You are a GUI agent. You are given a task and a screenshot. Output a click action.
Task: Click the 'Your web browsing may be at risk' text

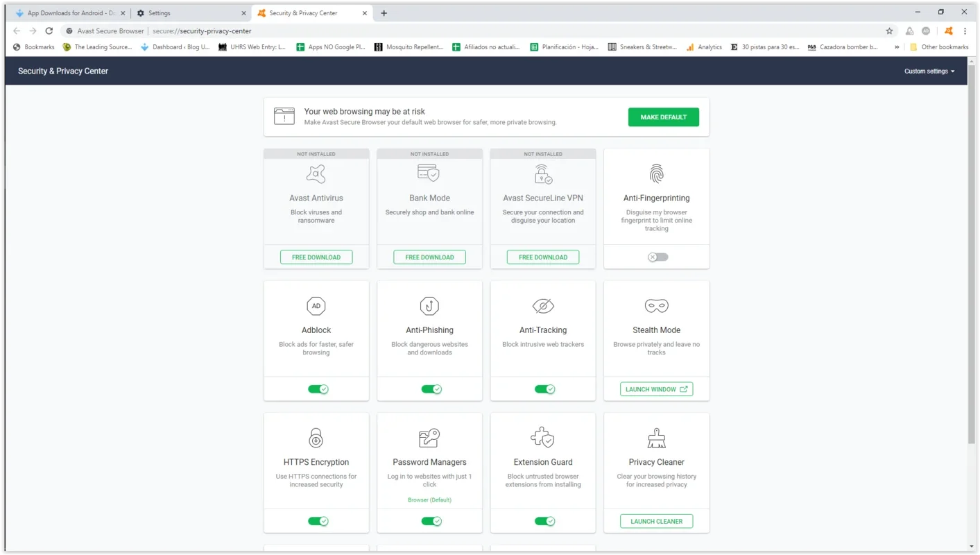point(364,111)
